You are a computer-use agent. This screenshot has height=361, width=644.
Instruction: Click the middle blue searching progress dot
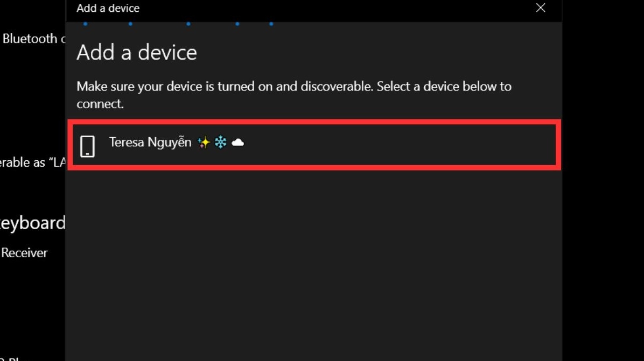(188, 24)
